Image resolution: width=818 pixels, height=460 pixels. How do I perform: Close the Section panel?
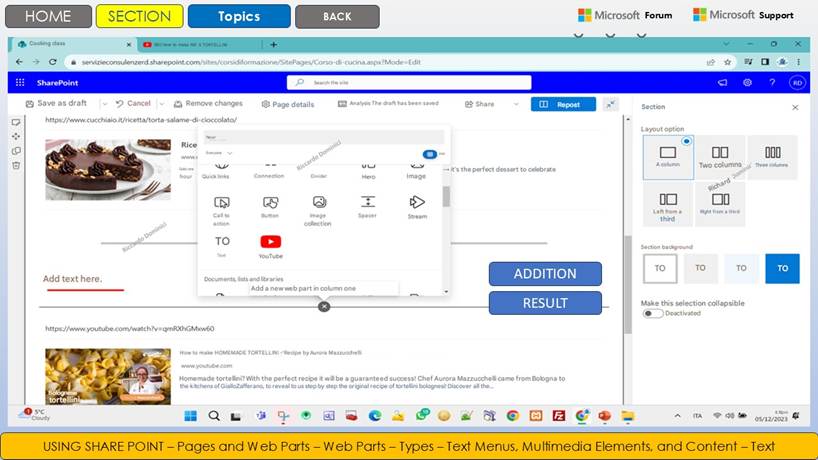(x=795, y=107)
